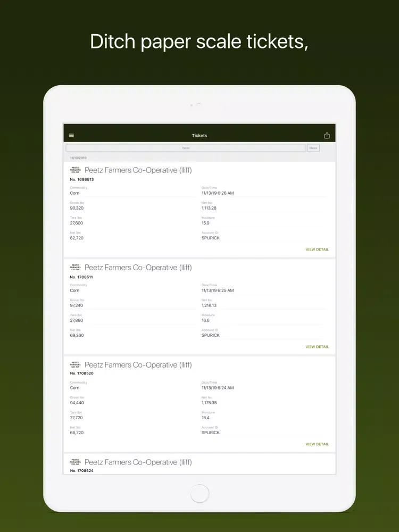View detail for ticket No. 1708511
The width and height of the screenshot is (399, 532).
click(317, 347)
